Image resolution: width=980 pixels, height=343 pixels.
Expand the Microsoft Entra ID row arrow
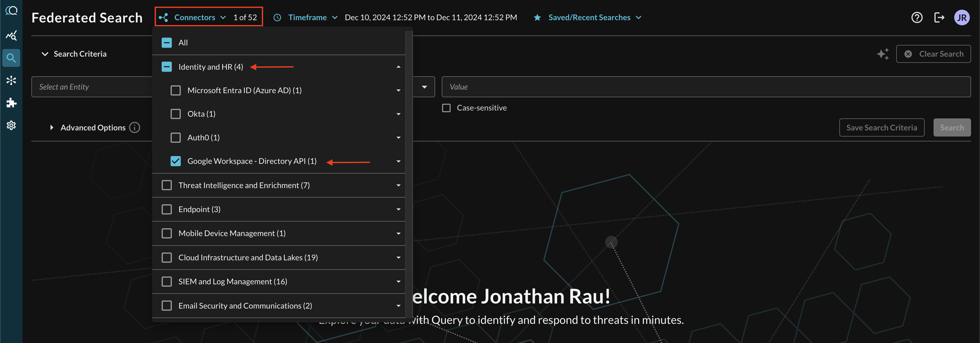398,91
